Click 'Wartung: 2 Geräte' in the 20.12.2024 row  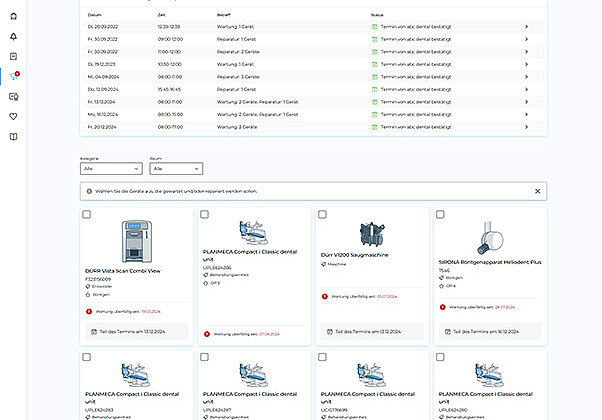[237, 127]
